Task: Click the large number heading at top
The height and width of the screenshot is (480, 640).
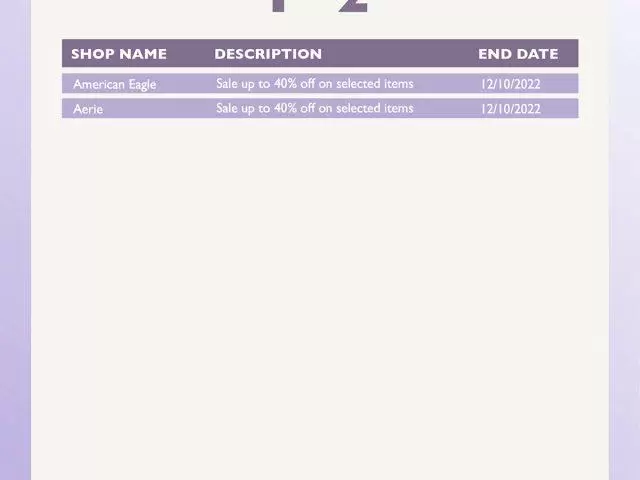Action: click(x=320, y=6)
